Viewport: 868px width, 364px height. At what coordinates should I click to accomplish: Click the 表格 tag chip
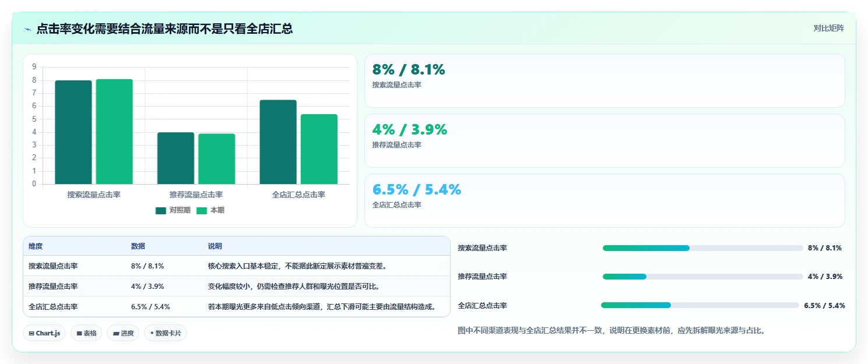pyautogui.click(x=86, y=333)
